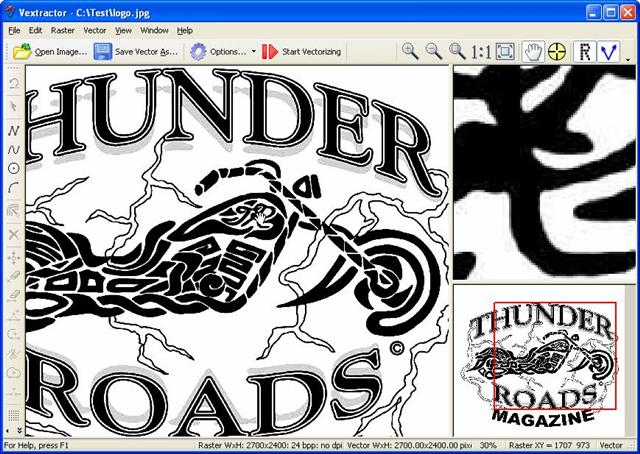Click the Save Vector As floppy icon
Image resolution: width=640 pixels, height=454 pixels.
pyautogui.click(x=102, y=52)
